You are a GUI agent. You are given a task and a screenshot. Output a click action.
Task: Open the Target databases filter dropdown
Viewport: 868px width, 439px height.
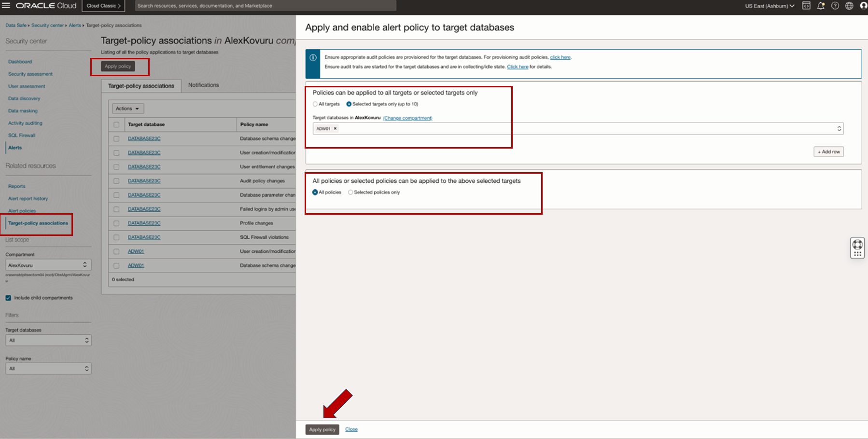(x=48, y=341)
